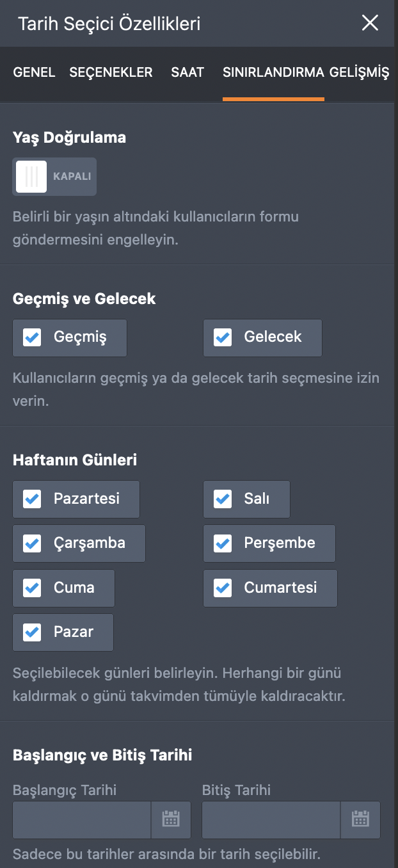This screenshot has width=398, height=868.
Task: Uncheck the Geçmiş checkbox
Action: tap(32, 337)
